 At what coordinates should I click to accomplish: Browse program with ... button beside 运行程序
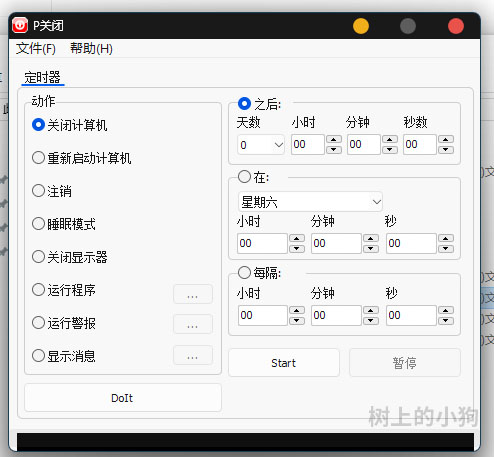click(193, 294)
